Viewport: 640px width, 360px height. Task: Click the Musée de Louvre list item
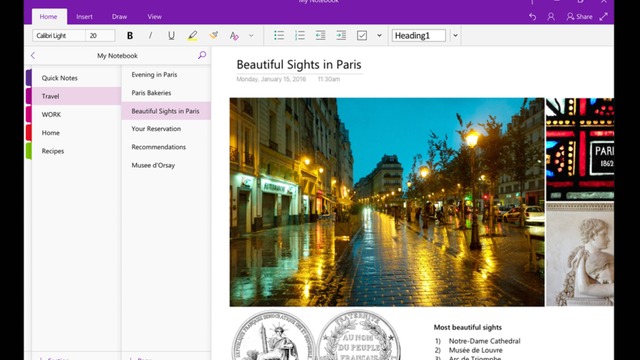tap(476, 350)
